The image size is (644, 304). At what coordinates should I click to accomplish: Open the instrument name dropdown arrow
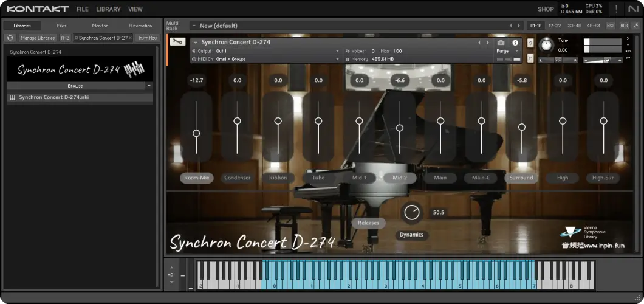point(196,43)
